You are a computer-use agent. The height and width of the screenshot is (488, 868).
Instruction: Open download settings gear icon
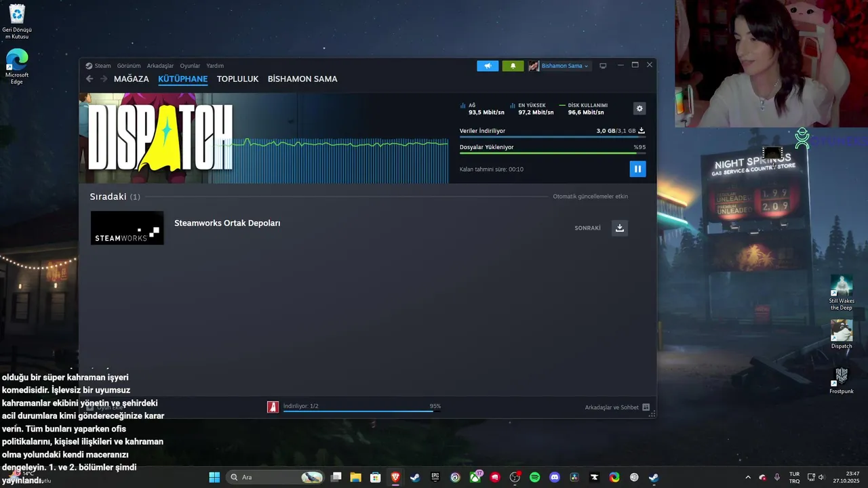[639, 108]
